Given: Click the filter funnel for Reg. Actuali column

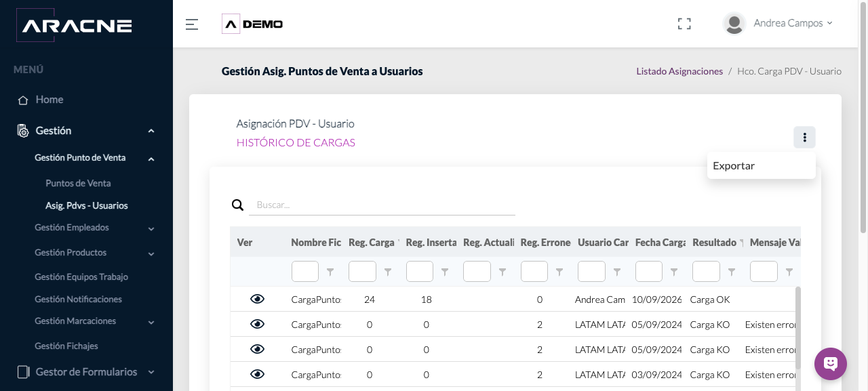Looking at the screenshot, I should [502, 272].
